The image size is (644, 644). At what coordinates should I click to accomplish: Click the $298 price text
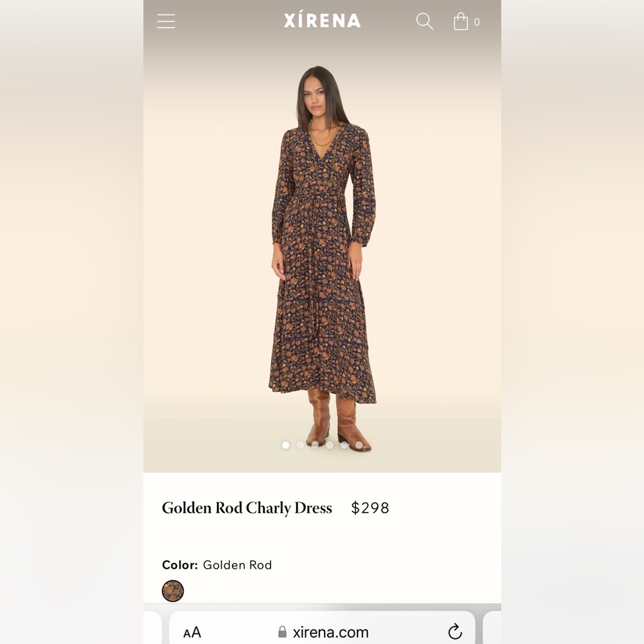(370, 508)
